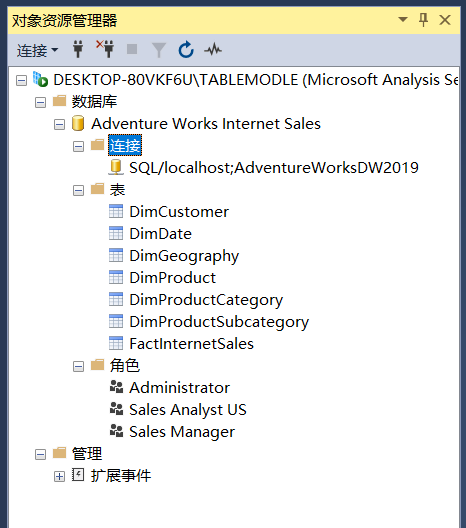
Task: Select Adventure Works Internet Sales label
Action: [206, 124]
